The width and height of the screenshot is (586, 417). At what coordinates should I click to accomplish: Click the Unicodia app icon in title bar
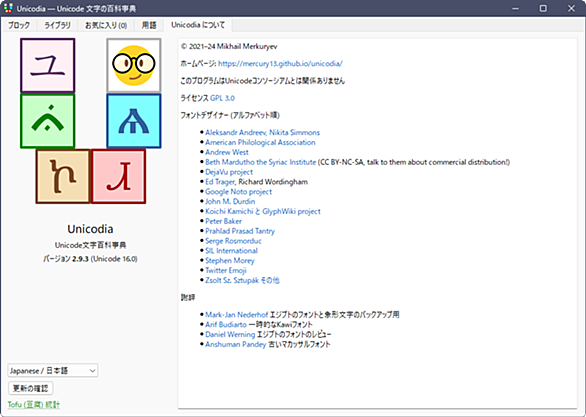point(8,8)
